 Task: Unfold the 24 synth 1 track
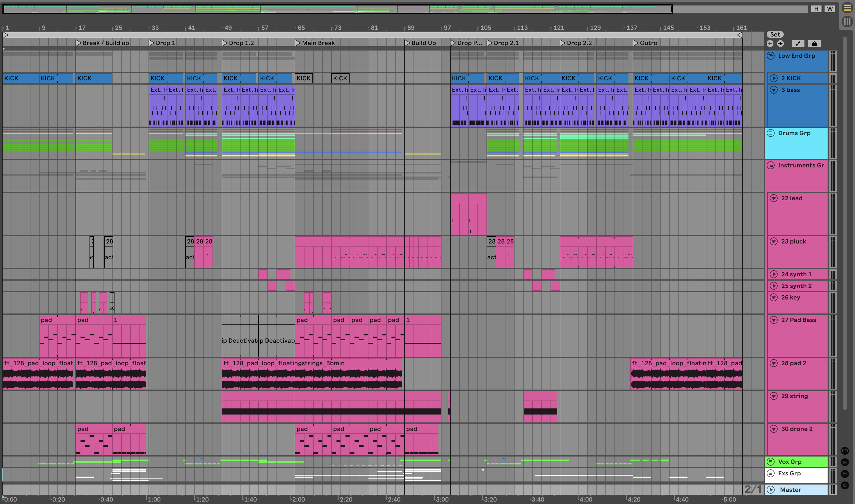(773, 274)
